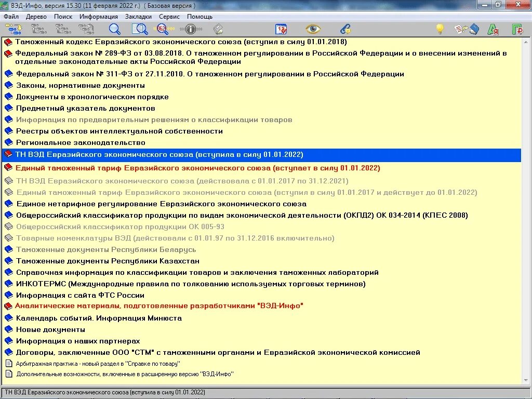Click the red book icon of highlighted ТН ВЭД row
532x399 pixels.
[8, 155]
